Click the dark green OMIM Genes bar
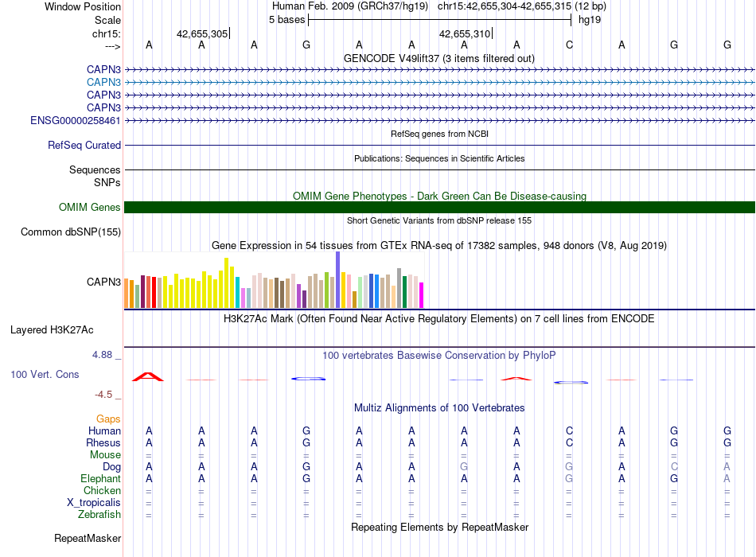The height and width of the screenshot is (557, 756). (x=440, y=208)
